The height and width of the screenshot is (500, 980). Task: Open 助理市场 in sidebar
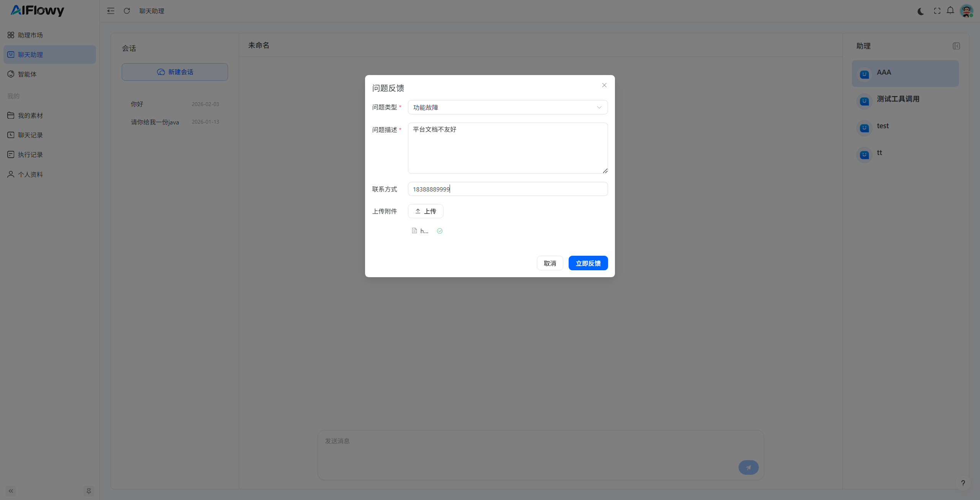pos(30,35)
